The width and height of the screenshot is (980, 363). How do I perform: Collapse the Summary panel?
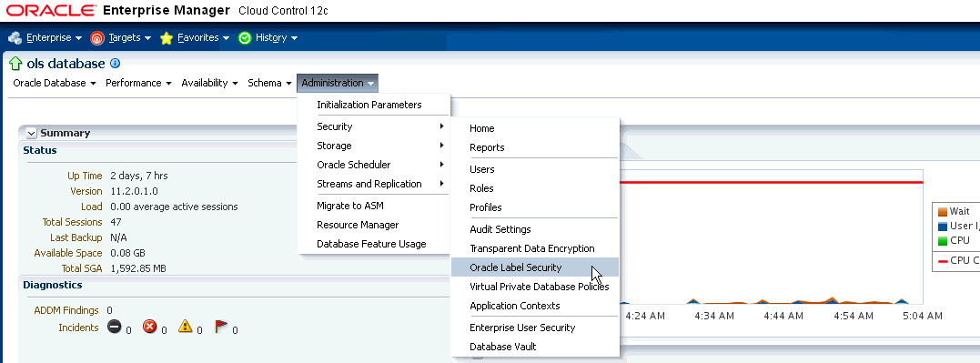tap(31, 133)
